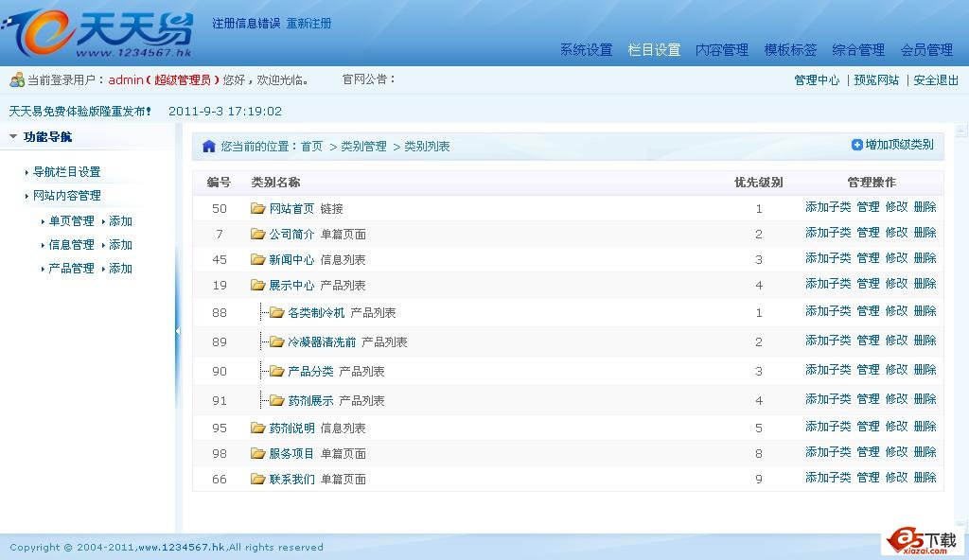Image resolution: width=969 pixels, height=560 pixels.
Task: Delete the 公司简介 category
Action: [x=925, y=233]
